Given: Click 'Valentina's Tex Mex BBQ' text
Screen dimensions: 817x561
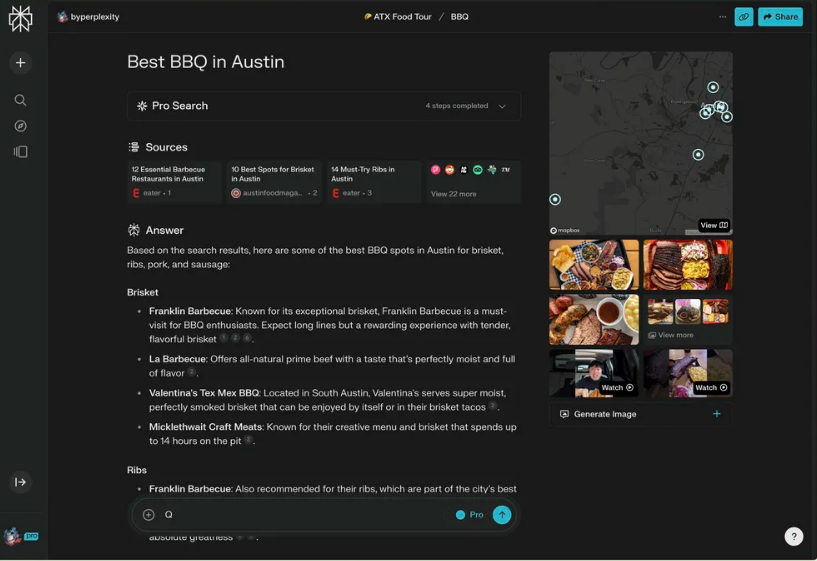Looking at the screenshot, I should [x=204, y=393].
